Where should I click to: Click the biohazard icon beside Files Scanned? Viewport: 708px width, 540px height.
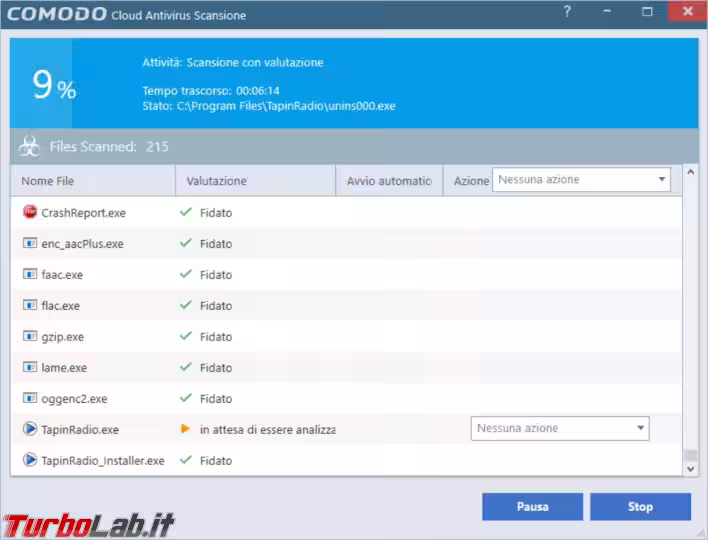(x=29, y=146)
